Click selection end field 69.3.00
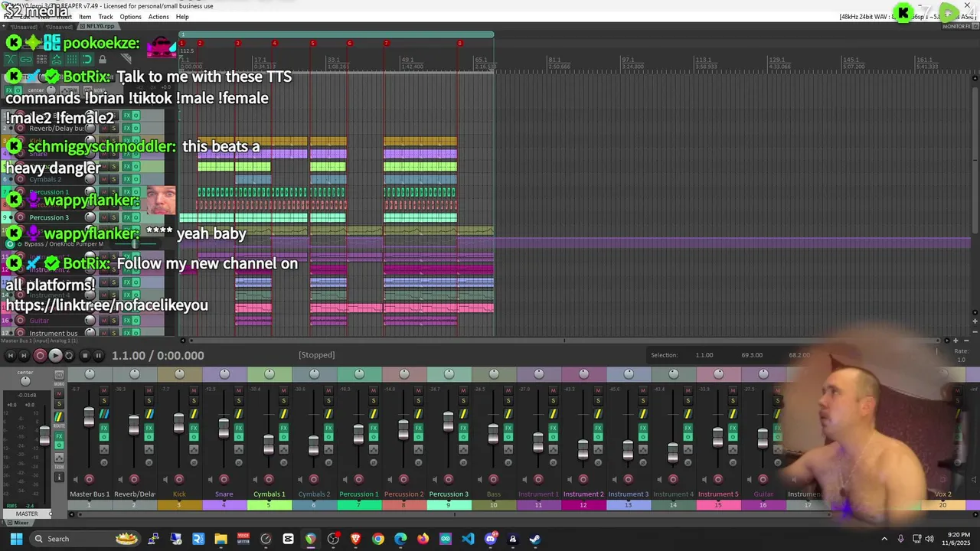The height and width of the screenshot is (551, 980). tap(752, 355)
